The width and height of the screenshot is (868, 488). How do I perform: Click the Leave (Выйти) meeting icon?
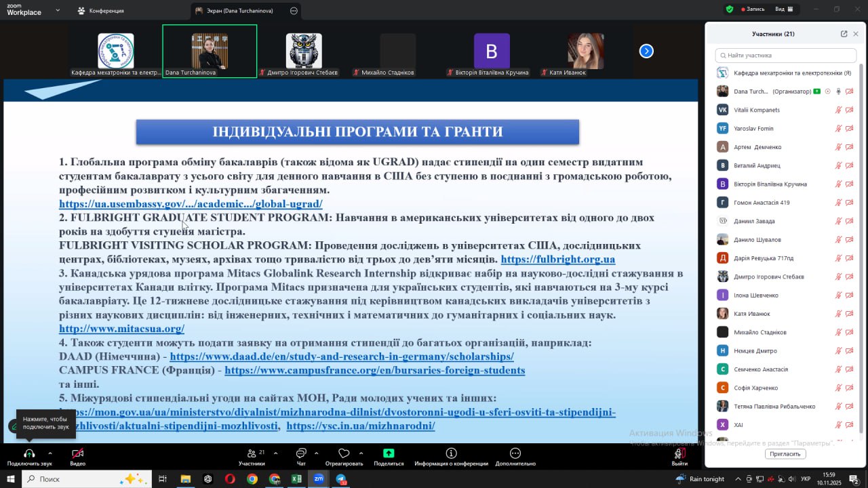point(679,453)
